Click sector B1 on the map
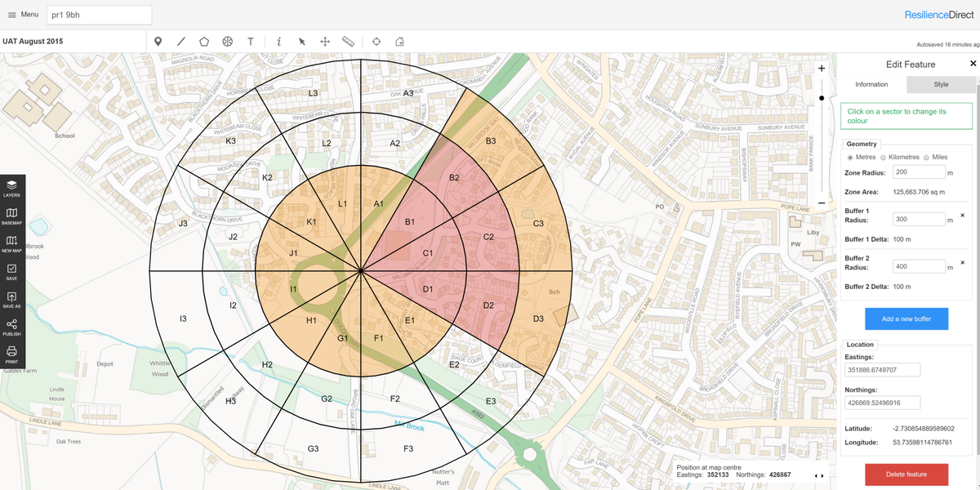Screen dimensions: 980x490 pos(410,222)
